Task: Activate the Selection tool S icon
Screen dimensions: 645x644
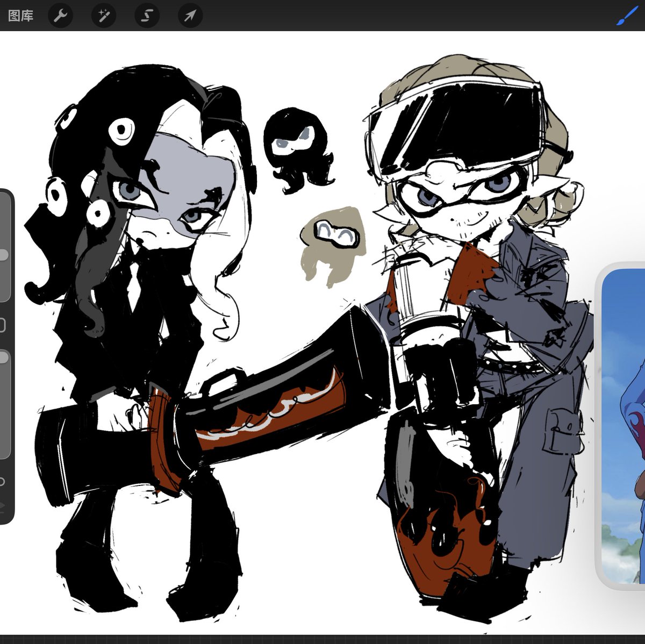Action: 147,16
